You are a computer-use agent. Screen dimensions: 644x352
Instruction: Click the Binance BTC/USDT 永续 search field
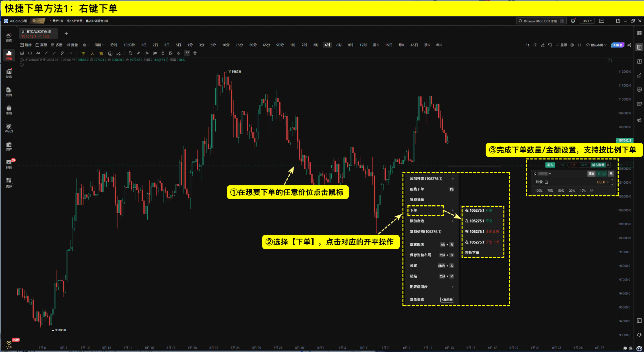coord(541,21)
